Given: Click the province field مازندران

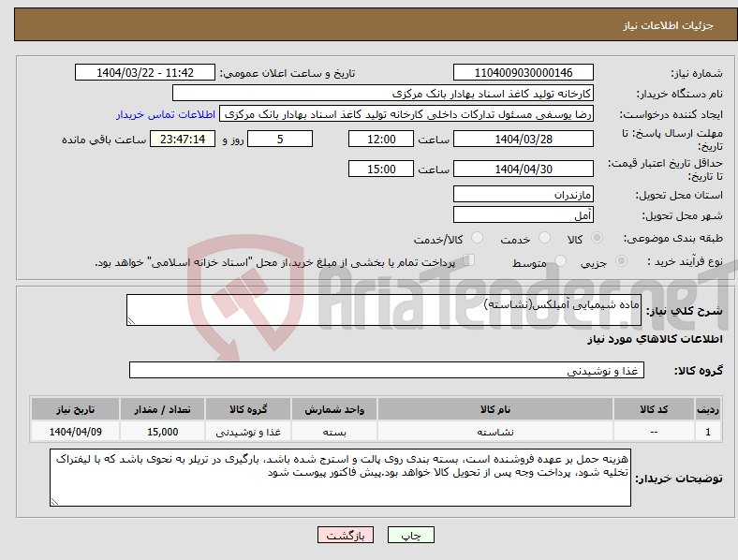Looking at the screenshot, I should coord(524,194).
